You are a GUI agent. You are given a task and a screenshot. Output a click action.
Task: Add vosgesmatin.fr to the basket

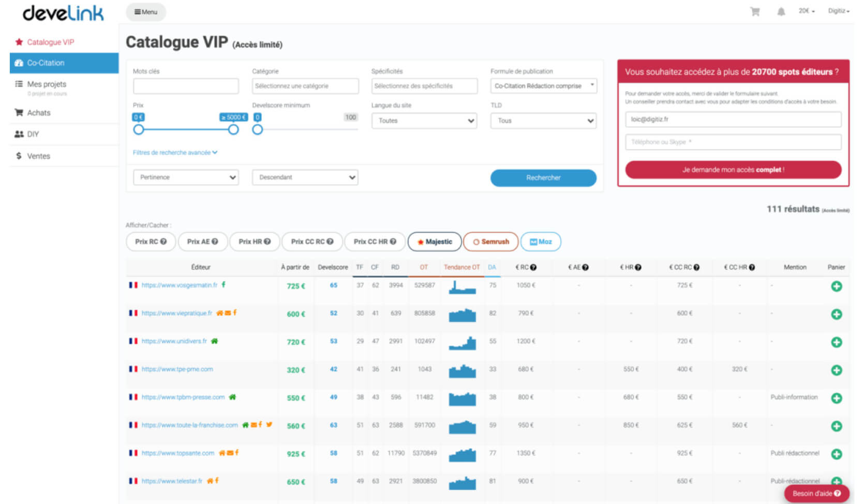(x=836, y=286)
